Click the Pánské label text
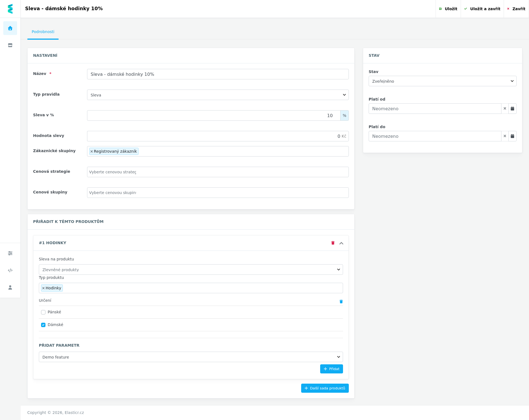 54,312
